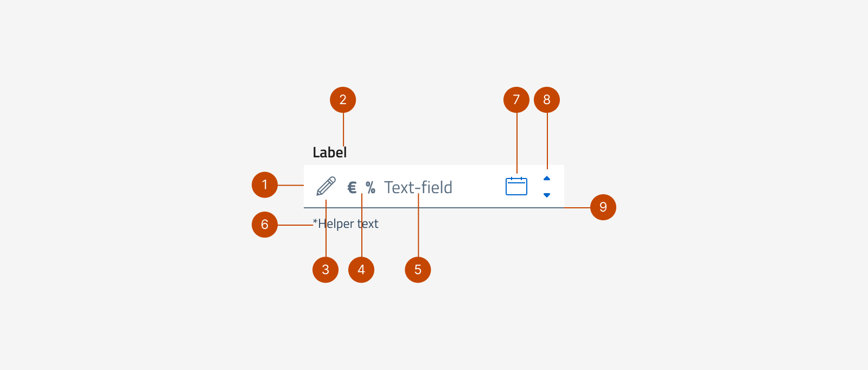Click annotation marker number 6
Viewport: 868px width, 370px height.
pyautogui.click(x=265, y=225)
